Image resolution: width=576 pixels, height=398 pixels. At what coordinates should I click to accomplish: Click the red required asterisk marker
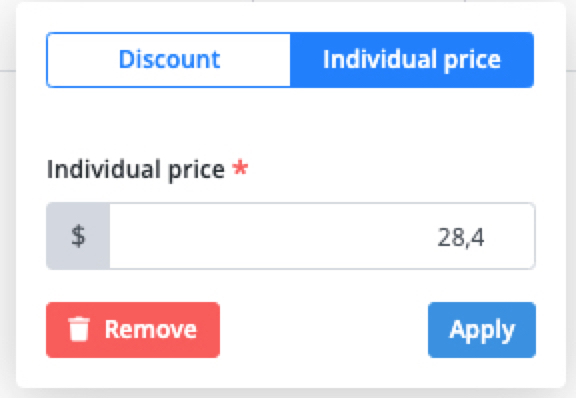click(240, 168)
